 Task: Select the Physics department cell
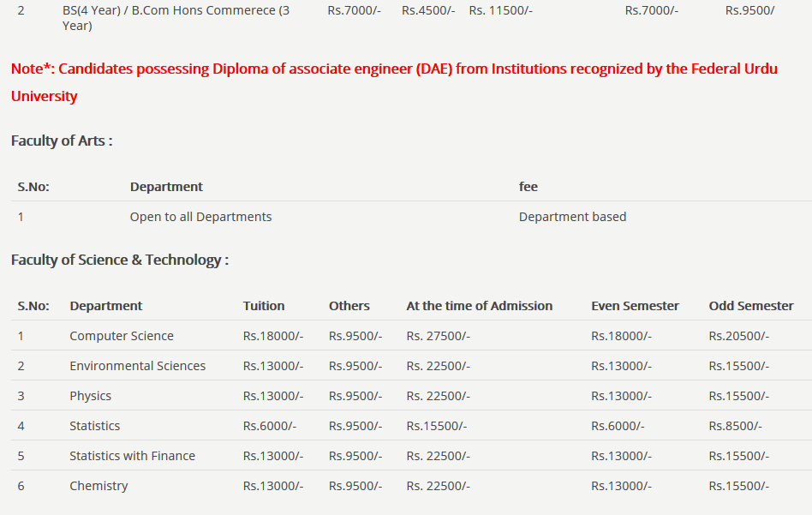pos(90,396)
